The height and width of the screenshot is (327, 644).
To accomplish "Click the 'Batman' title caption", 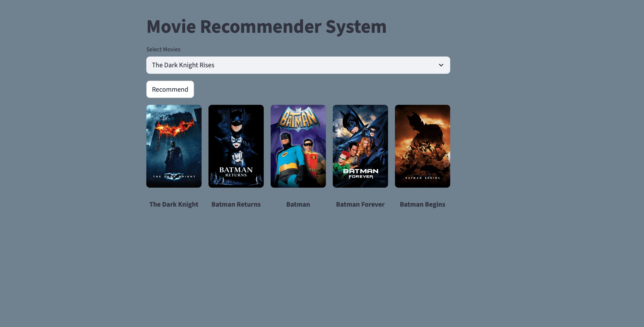I will pos(298,204).
